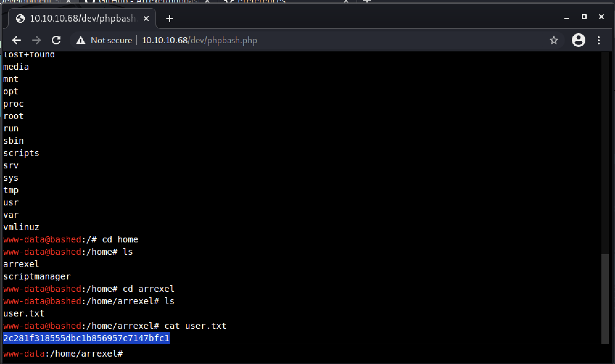615x364 pixels.
Task: Minimize the browser window
Action: [567, 17]
